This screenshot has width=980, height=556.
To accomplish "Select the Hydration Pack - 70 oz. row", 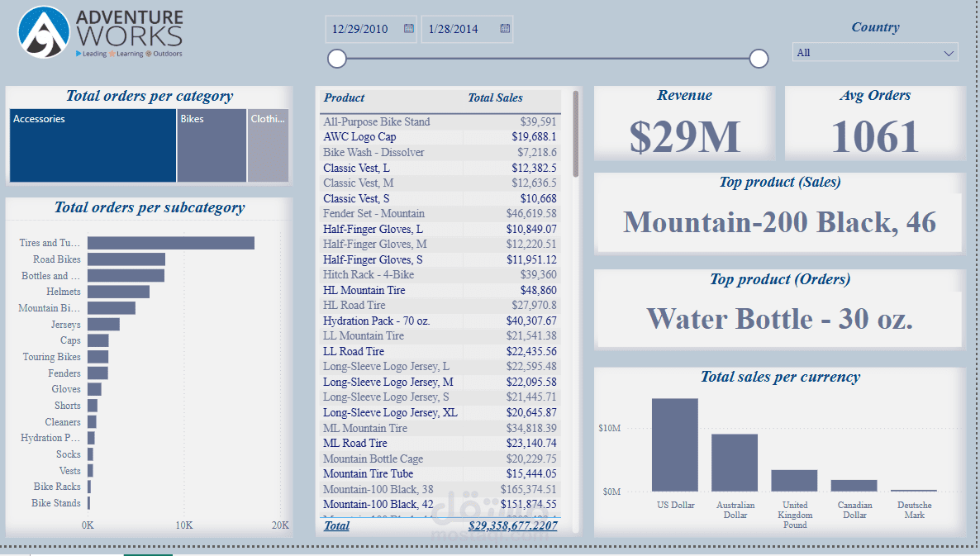I will click(440, 321).
